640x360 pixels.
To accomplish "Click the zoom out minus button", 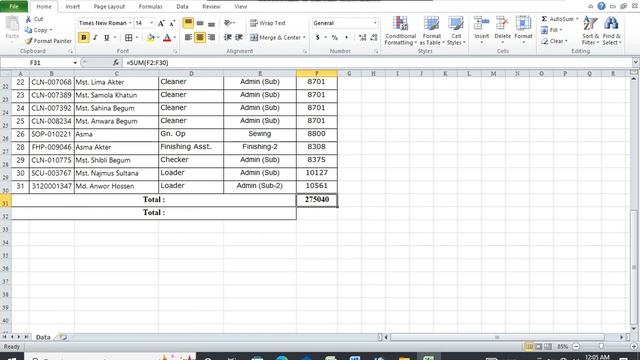I will point(576,347).
